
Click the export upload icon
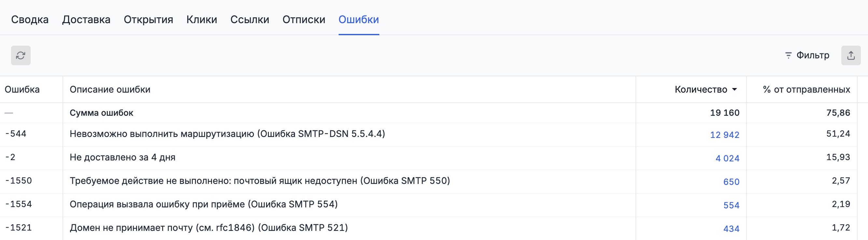pos(850,55)
